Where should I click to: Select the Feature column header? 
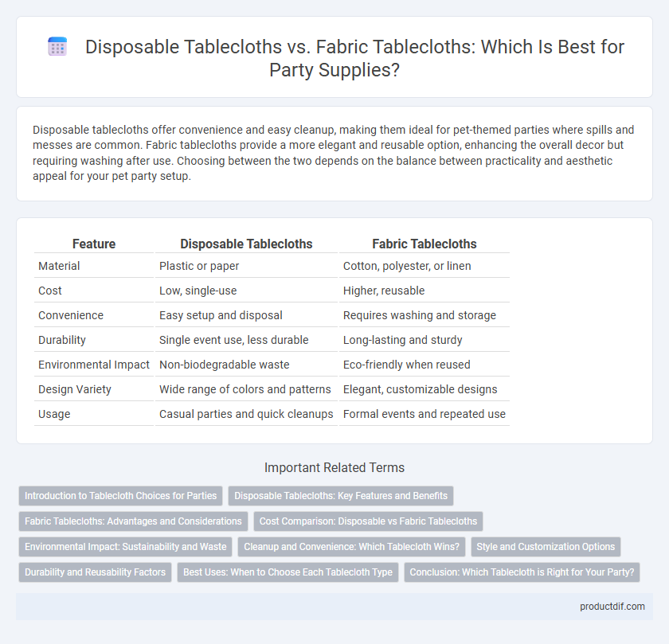click(x=94, y=244)
